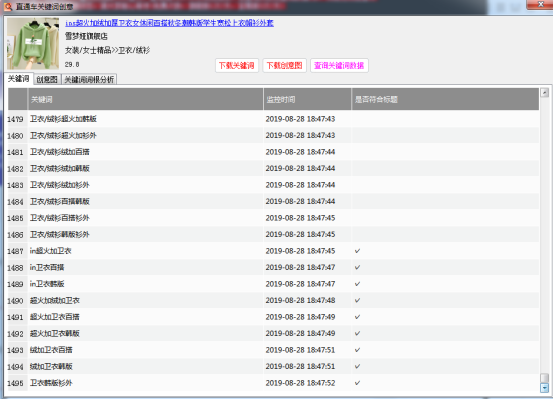Screen dimensions: 554x399
Task: Select keyword 卫衣韩版衫外 in row 1495
Action: pyautogui.click(x=51, y=383)
